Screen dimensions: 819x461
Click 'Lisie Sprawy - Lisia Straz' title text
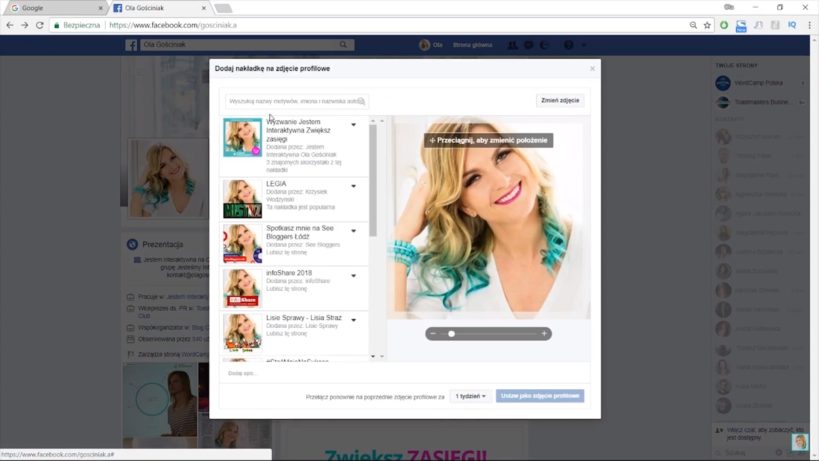(x=303, y=317)
